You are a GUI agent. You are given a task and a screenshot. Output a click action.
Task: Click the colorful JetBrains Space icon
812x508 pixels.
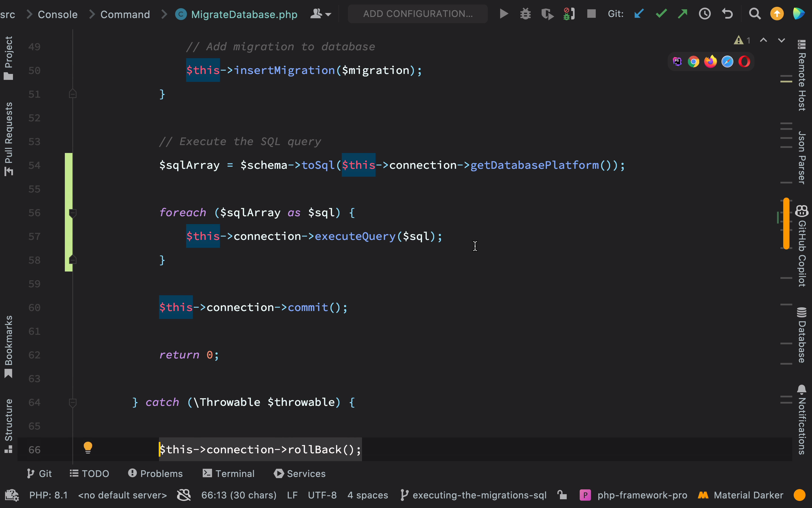tap(798, 14)
